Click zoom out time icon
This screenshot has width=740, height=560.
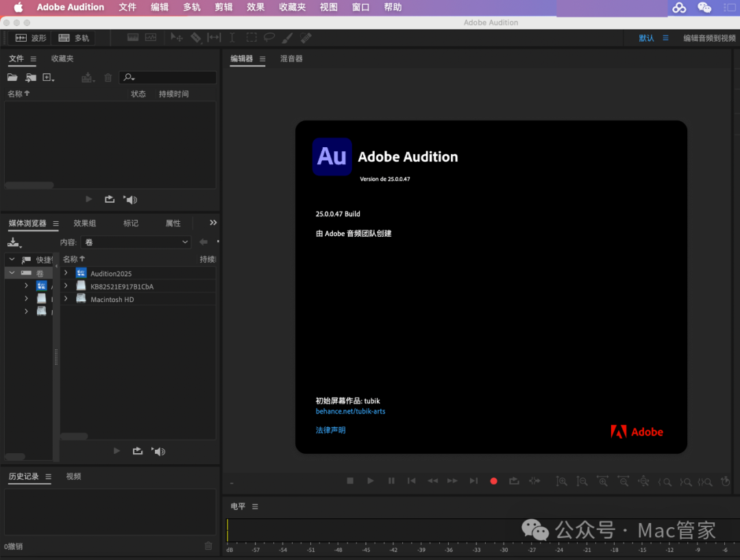tap(624, 481)
